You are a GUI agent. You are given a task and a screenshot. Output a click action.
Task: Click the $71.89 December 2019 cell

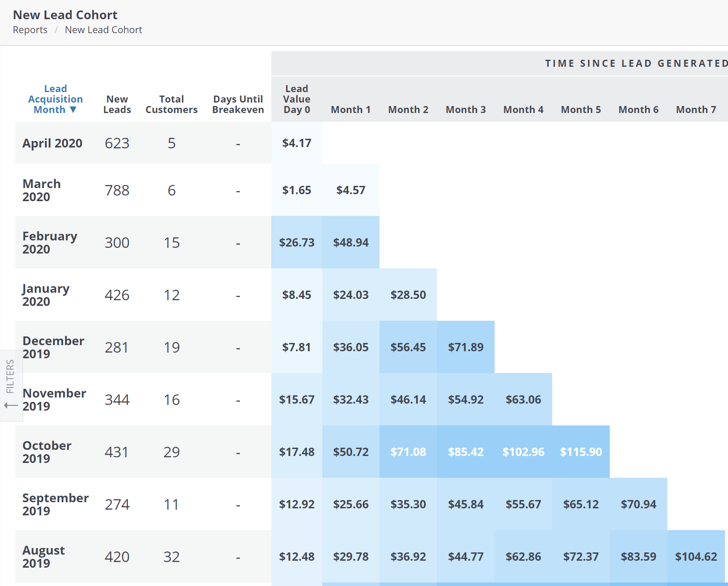465,347
